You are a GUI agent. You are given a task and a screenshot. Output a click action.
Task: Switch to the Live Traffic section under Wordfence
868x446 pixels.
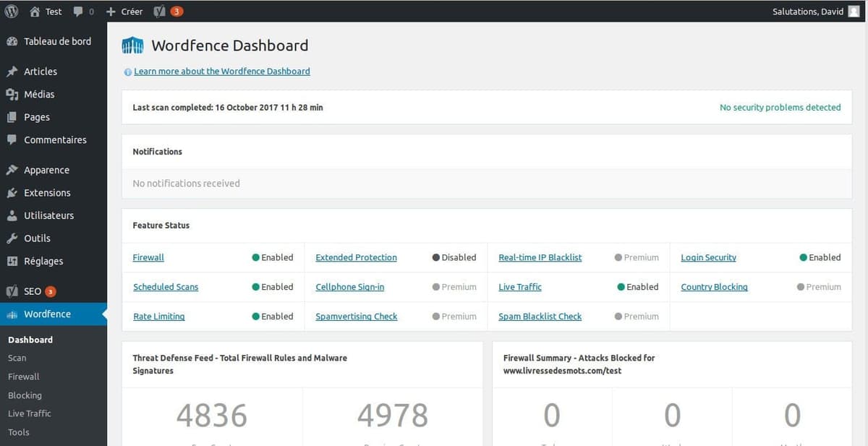(x=29, y=413)
